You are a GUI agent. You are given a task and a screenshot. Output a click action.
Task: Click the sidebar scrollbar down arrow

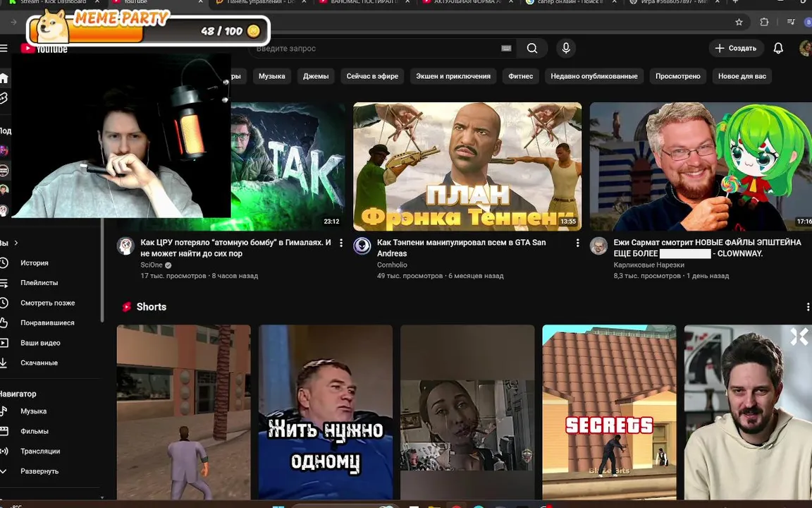pos(102,497)
